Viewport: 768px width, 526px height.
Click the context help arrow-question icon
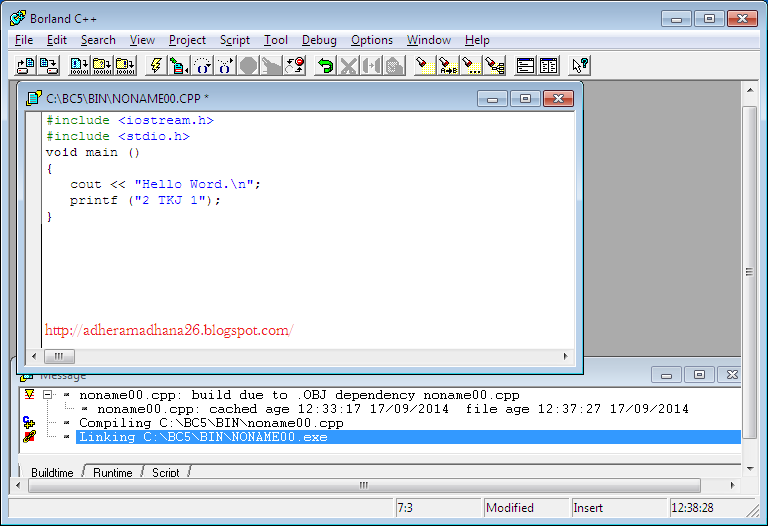pyautogui.click(x=580, y=66)
